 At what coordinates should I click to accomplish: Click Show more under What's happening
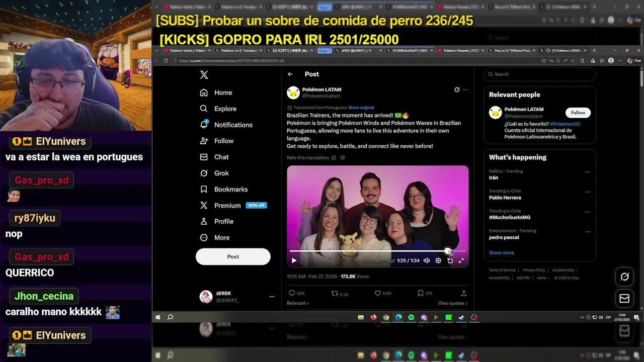(x=501, y=253)
